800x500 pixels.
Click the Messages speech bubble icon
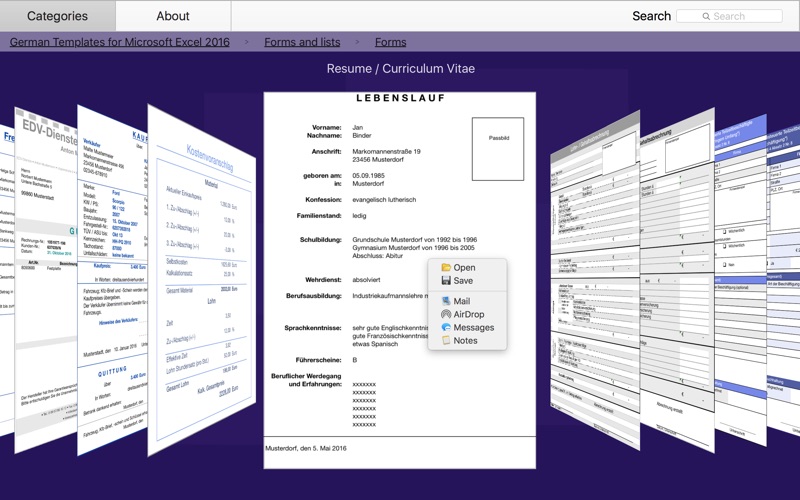point(446,328)
